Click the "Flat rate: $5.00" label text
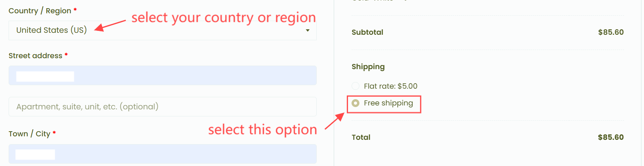 (390, 86)
